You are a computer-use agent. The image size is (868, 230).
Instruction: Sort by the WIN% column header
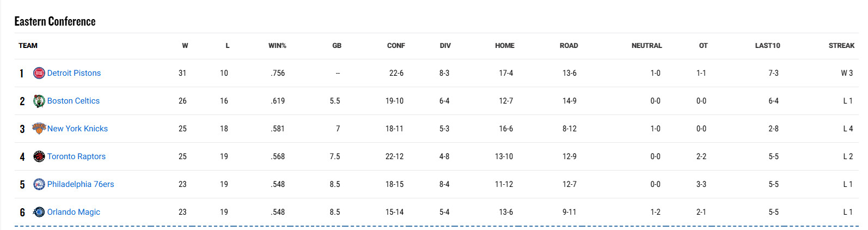(x=277, y=46)
